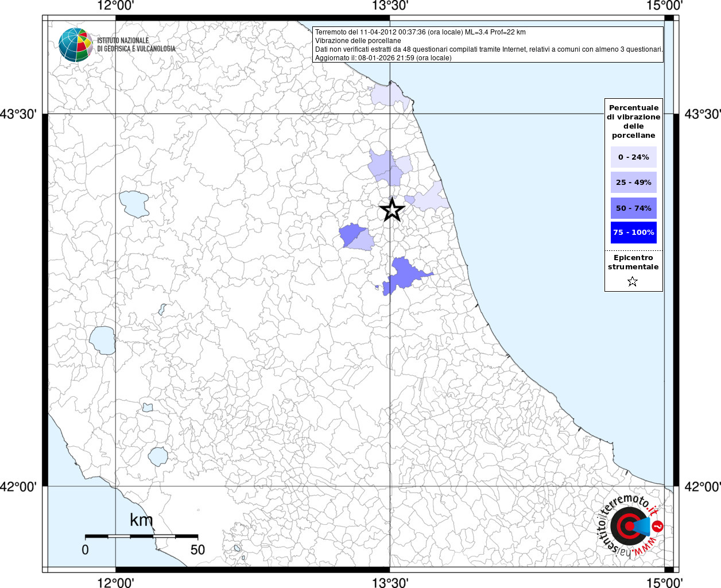
Task: Click the Epicentro strumentale legend label
Action: (633, 262)
